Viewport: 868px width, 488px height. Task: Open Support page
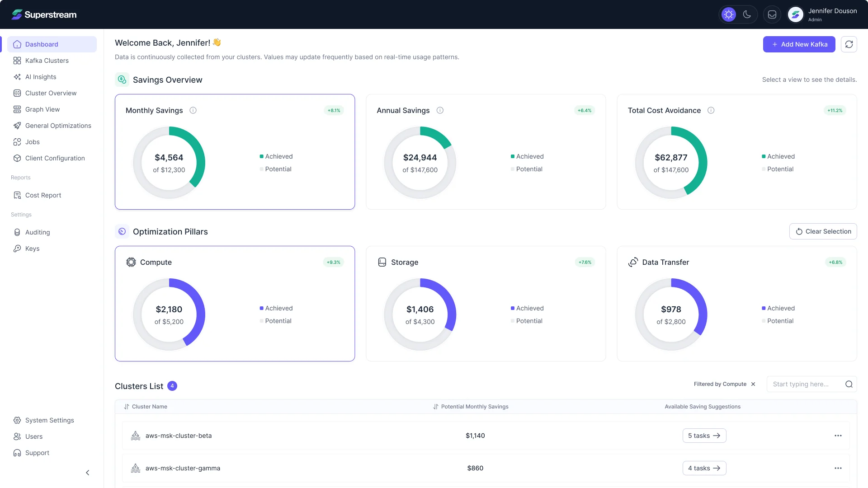pos(52,453)
